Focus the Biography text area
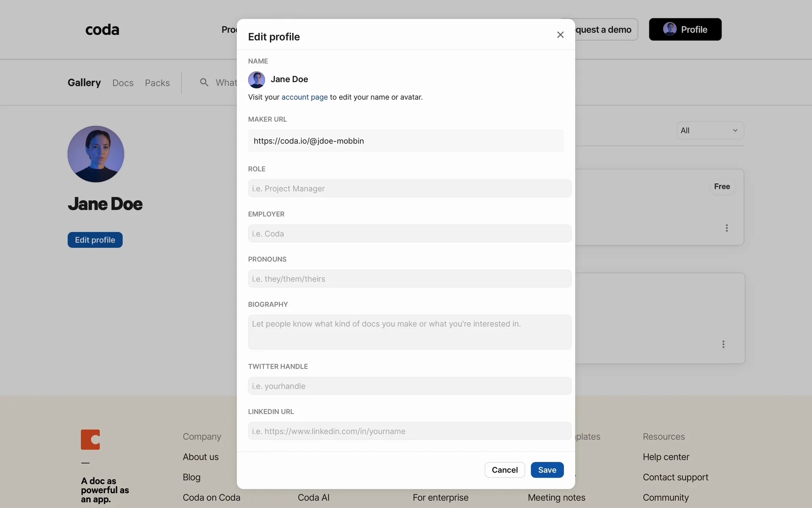Image resolution: width=812 pixels, height=508 pixels. coord(409,332)
